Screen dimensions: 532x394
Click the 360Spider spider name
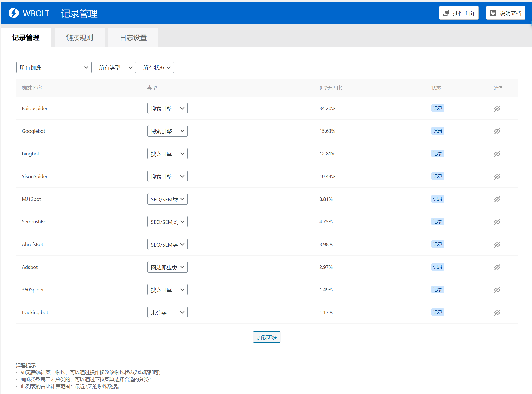(33, 290)
